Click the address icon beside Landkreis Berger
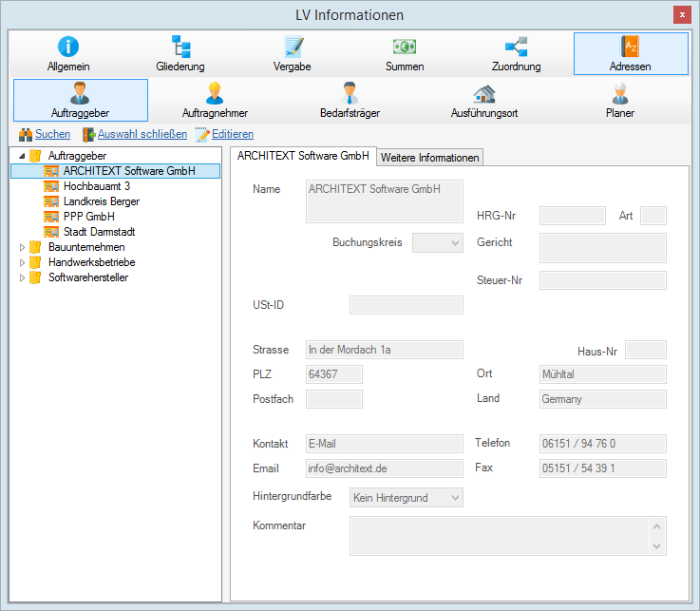Screen dimensions: 700x611 (x=51, y=201)
